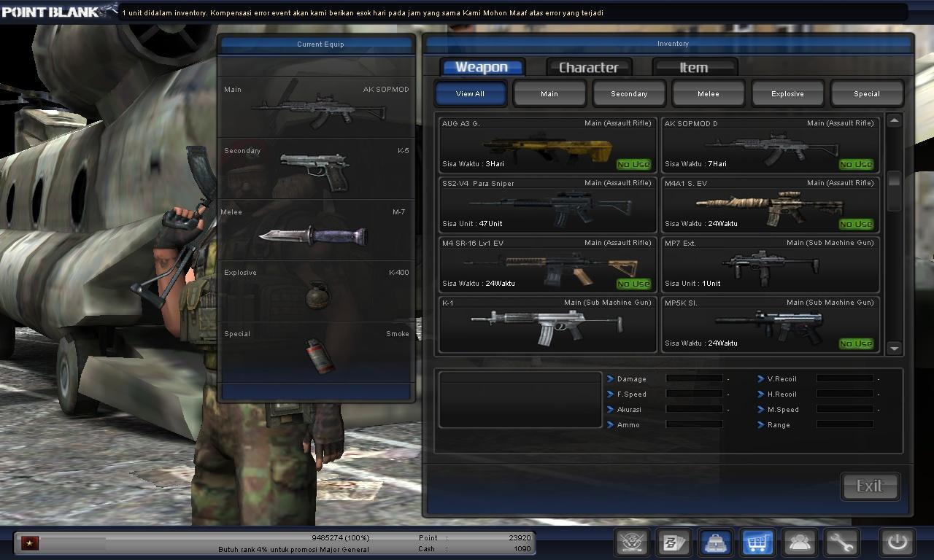The image size is (934, 560).
Task: Click Damage stat arrow icon
Action: pos(610,379)
